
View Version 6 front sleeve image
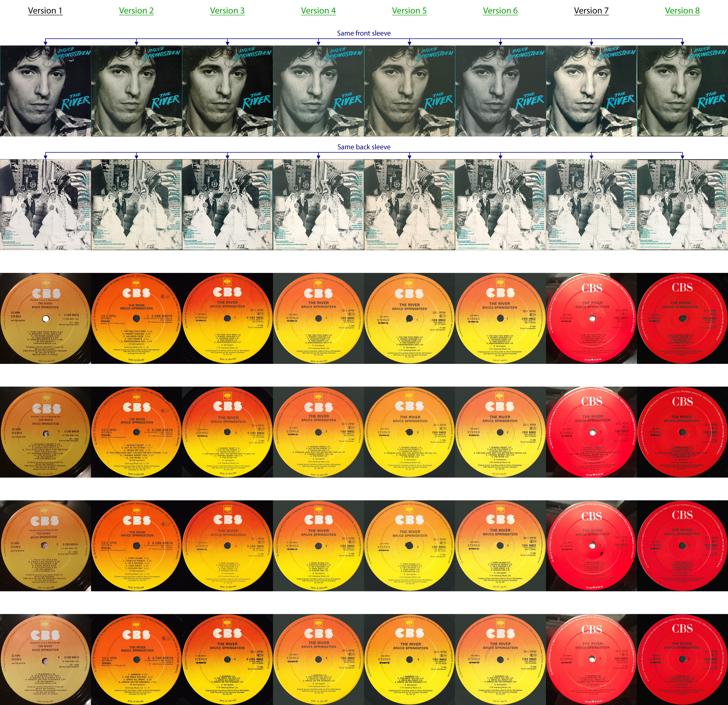tap(500, 91)
